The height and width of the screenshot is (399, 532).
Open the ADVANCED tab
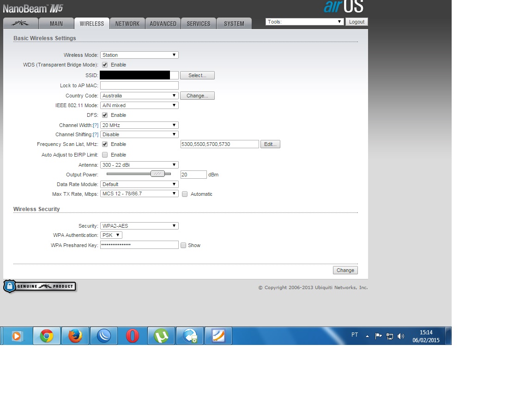(x=163, y=24)
